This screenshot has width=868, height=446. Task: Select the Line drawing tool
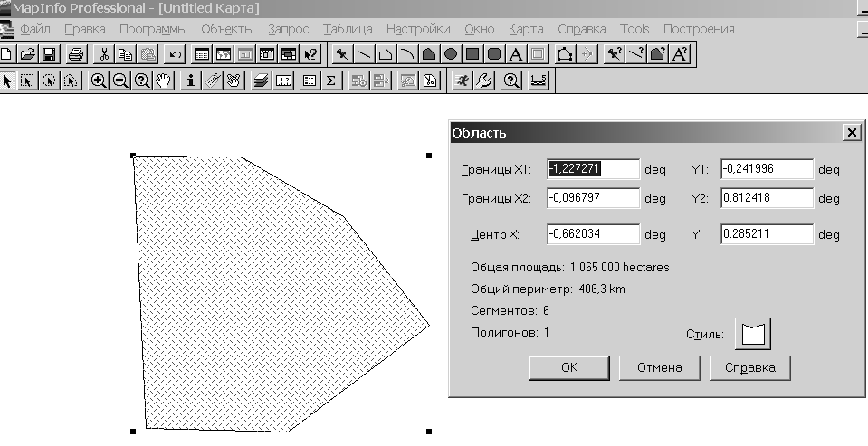[364, 54]
